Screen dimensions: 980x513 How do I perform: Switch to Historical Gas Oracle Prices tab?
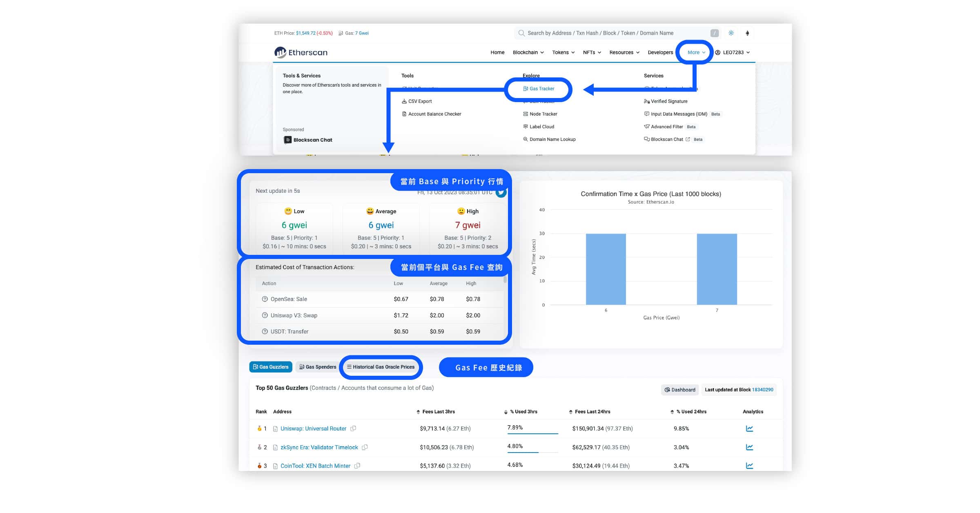[x=381, y=367]
